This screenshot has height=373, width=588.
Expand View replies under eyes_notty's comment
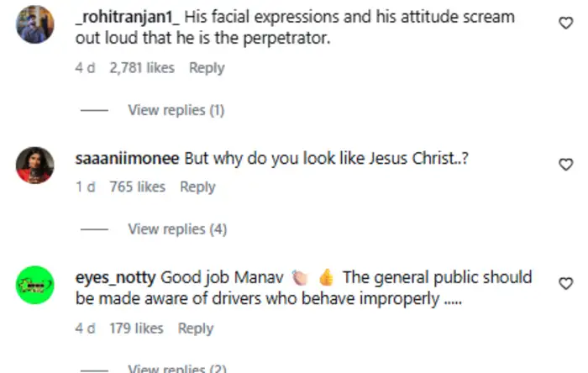[176, 368]
